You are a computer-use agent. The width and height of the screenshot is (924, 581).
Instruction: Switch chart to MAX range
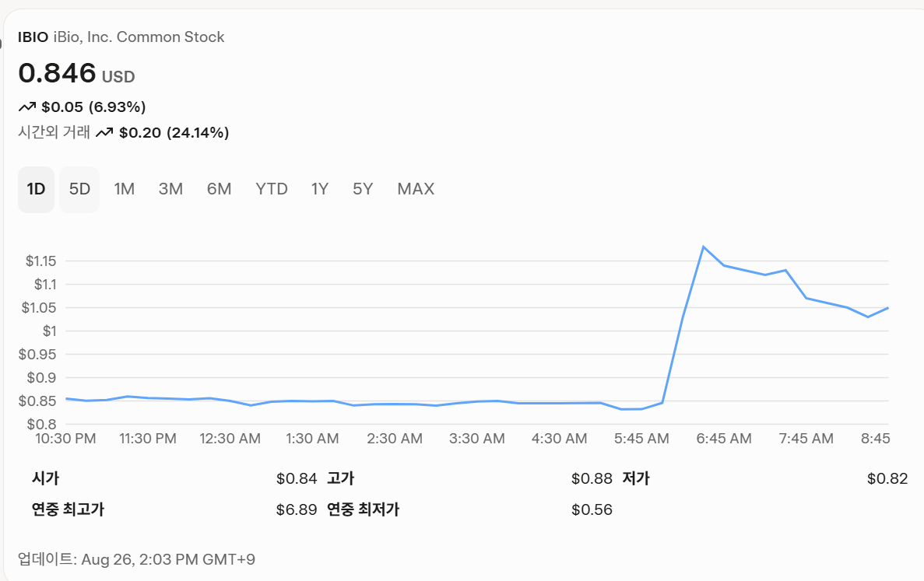pos(416,189)
